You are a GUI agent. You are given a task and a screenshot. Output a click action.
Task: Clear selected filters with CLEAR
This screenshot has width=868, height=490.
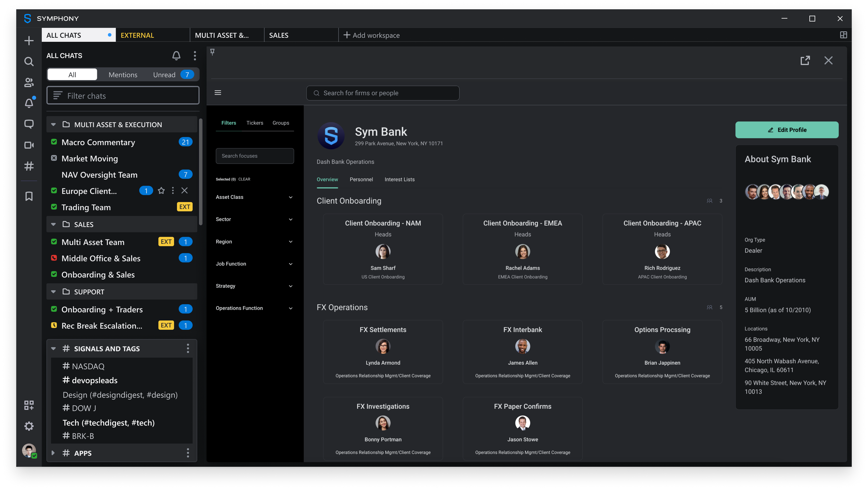click(244, 179)
